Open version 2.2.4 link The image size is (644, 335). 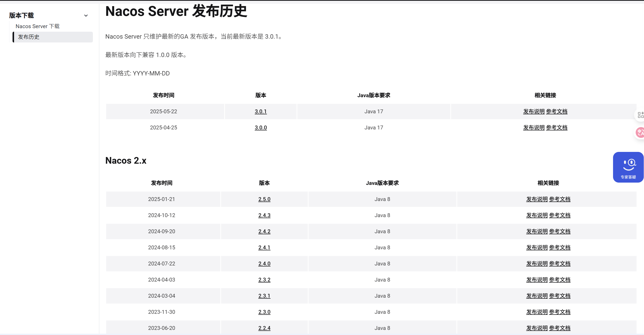point(264,328)
